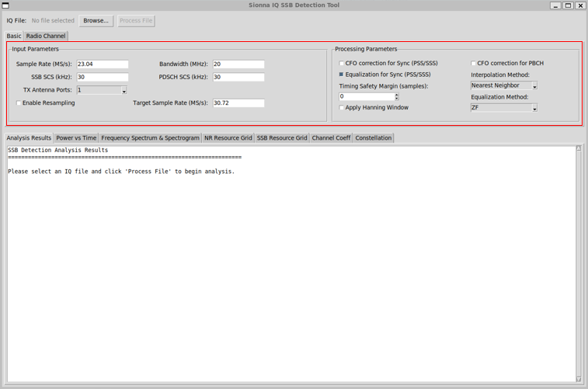
Task: Open the window menu icon in title bar
Action: click(5, 5)
